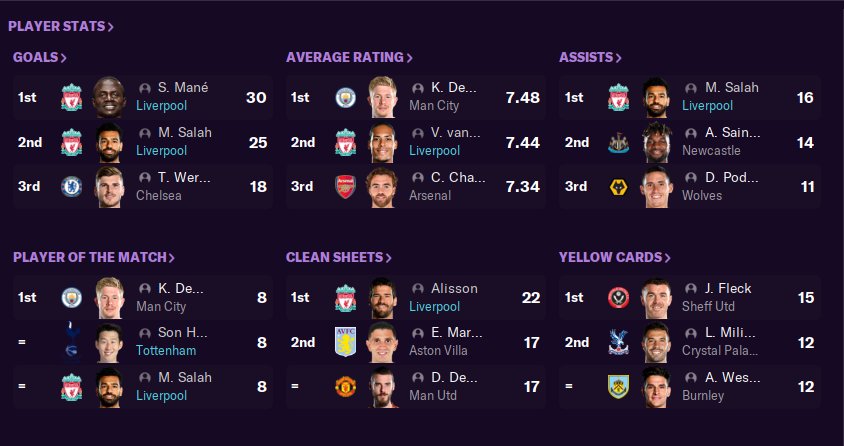The height and width of the screenshot is (446, 844).
Task: Click Liverpool club badge beside S. Mané
Action: 71,98
